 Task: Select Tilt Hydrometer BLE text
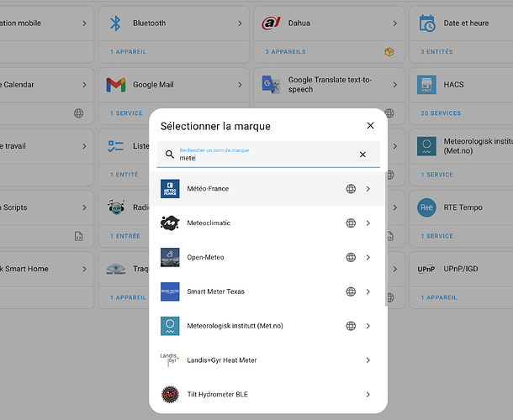[217, 394]
